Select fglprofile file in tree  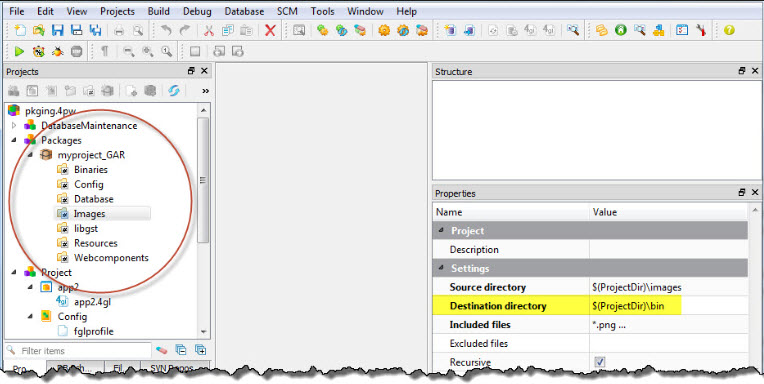pyautogui.click(x=93, y=331)
